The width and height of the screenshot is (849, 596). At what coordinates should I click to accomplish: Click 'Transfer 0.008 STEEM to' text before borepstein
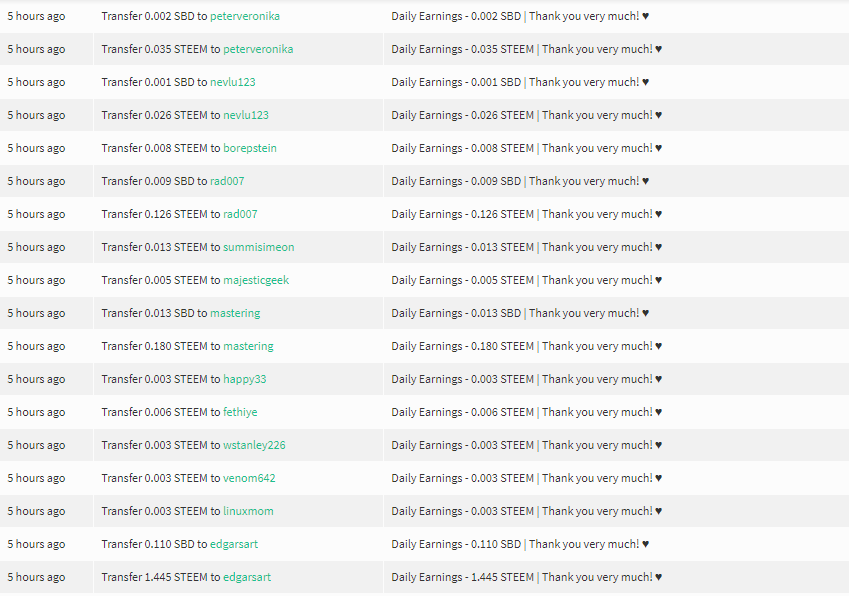click(x=161, y=148)
